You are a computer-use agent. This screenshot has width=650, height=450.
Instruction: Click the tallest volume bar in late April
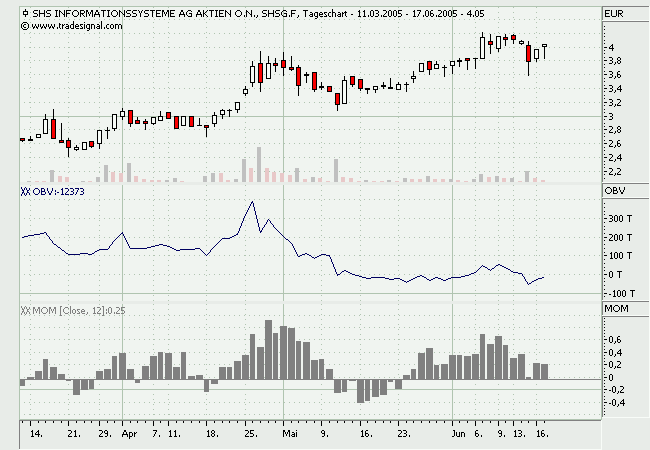[x=259, y=165]
